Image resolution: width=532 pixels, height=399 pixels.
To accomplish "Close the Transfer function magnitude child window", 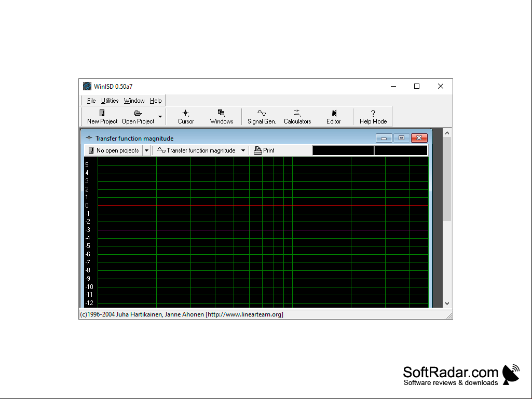I will pyautogui.click(x=419, y=138).
